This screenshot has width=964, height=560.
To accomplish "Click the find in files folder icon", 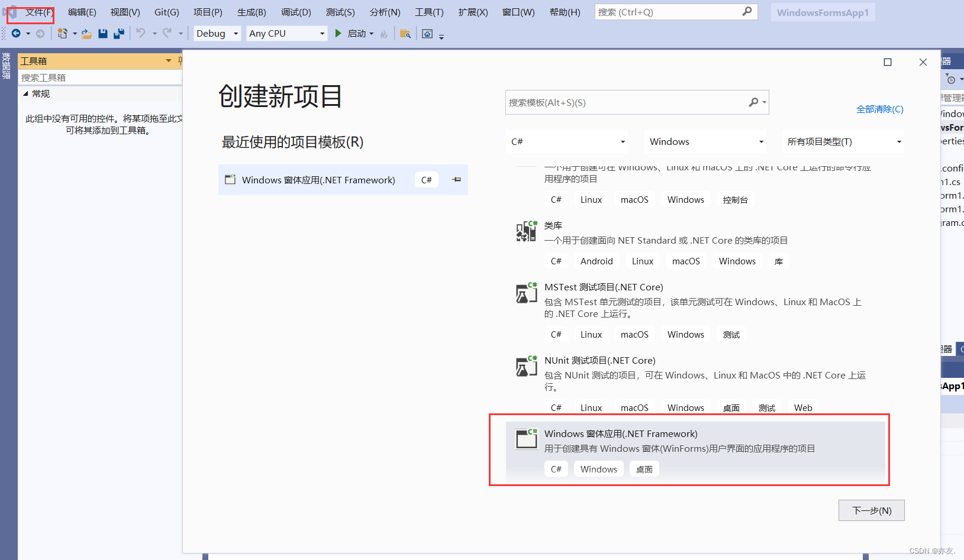I will coord(405,34).
